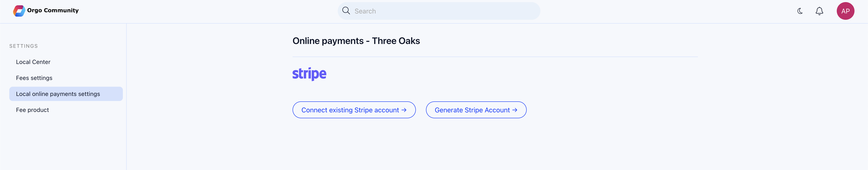Open the AP user avatar menu

coord(845,11)
